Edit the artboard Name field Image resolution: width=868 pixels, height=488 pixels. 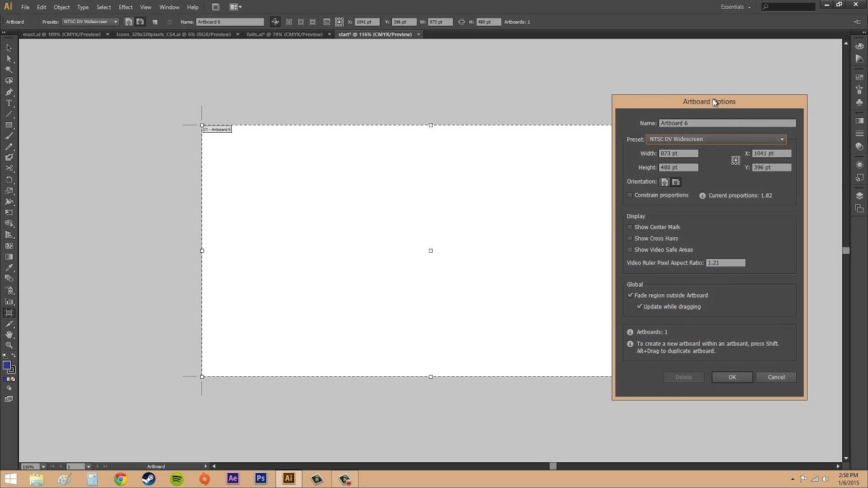(x=726, y=123)
